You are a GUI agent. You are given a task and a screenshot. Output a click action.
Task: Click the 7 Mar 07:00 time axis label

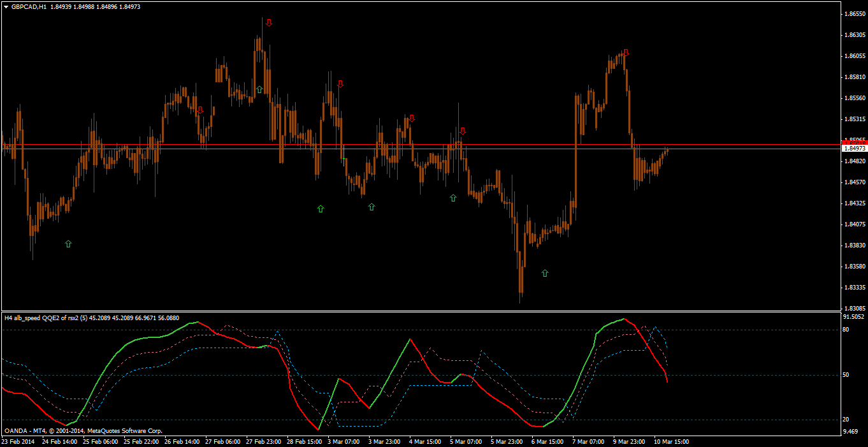coord(588,441)
